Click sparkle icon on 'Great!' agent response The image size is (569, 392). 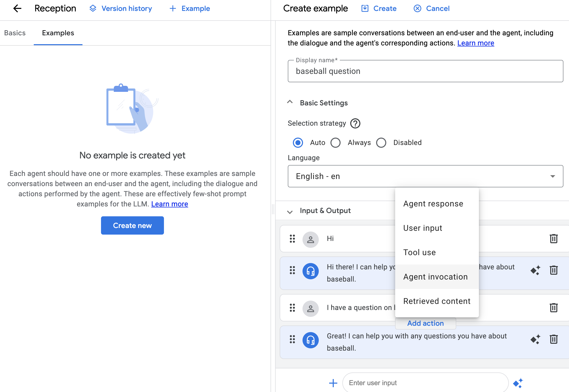click(535, 339)
